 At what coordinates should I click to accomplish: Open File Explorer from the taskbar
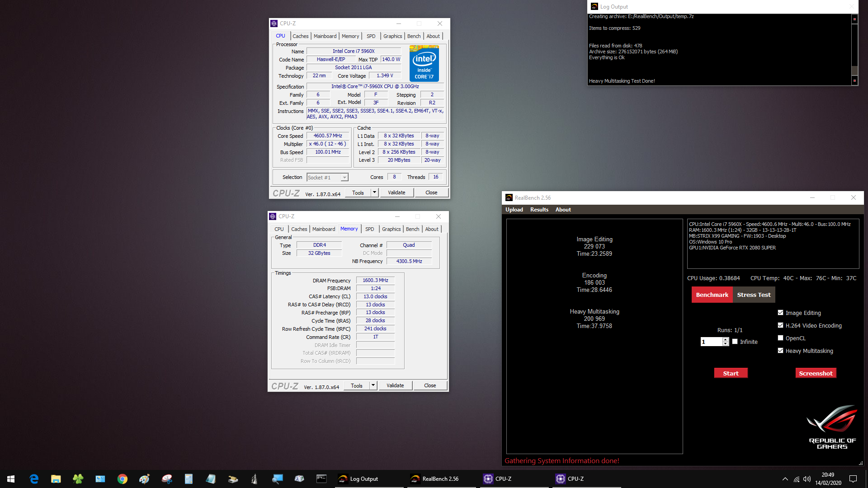(56, 479)
